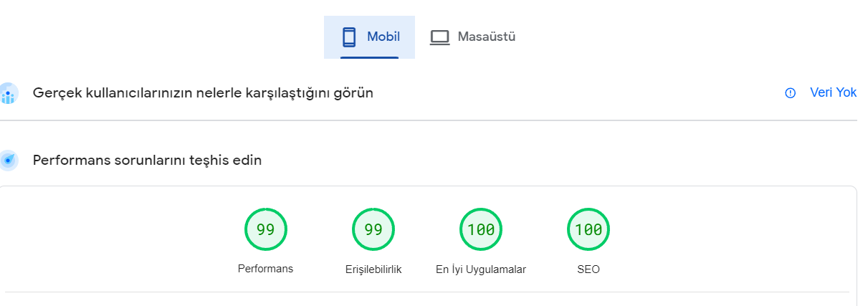The width and height of the screenshot is (868, 306).
Task: Switch to the Mobil tab
Action: coord(369,37)
